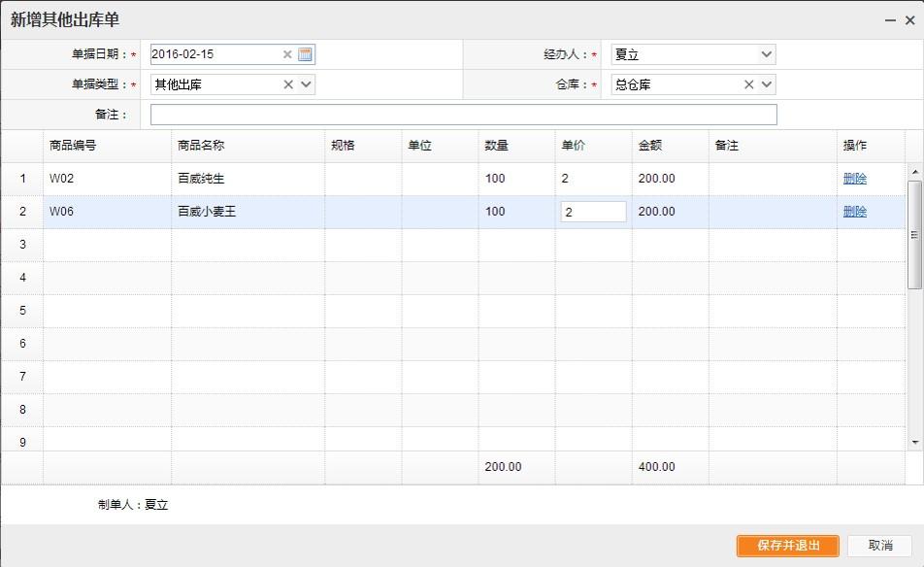Expand the 仓库 dropdown list
This screenshot has width=924, height=567.
point(766,84)
